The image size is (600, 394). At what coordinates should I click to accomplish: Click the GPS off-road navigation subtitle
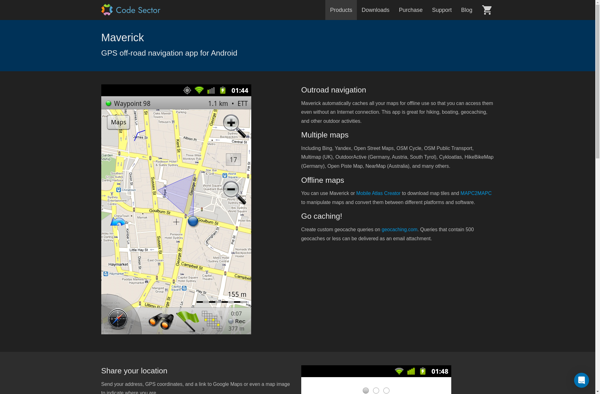point(169,53)
